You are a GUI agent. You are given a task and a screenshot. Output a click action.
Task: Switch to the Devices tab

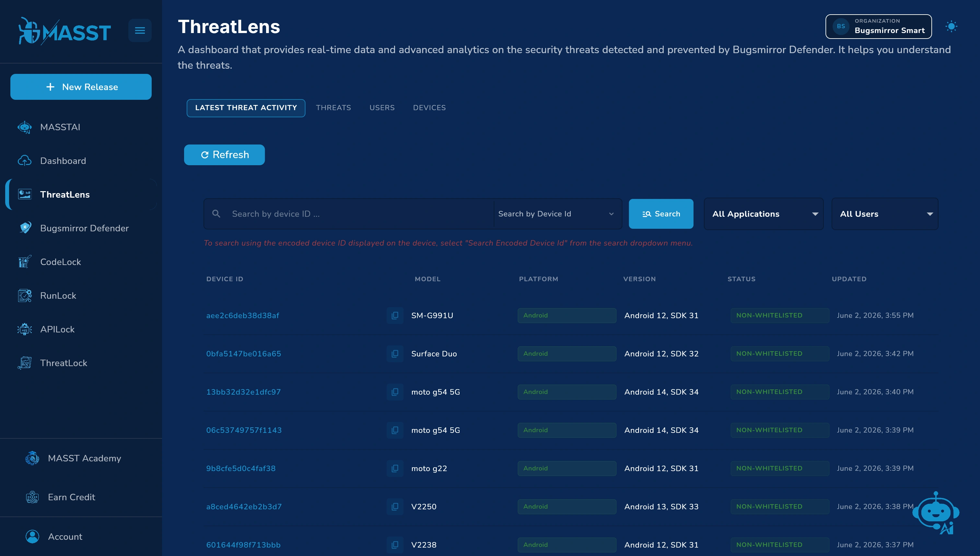(x=429, y=108)
